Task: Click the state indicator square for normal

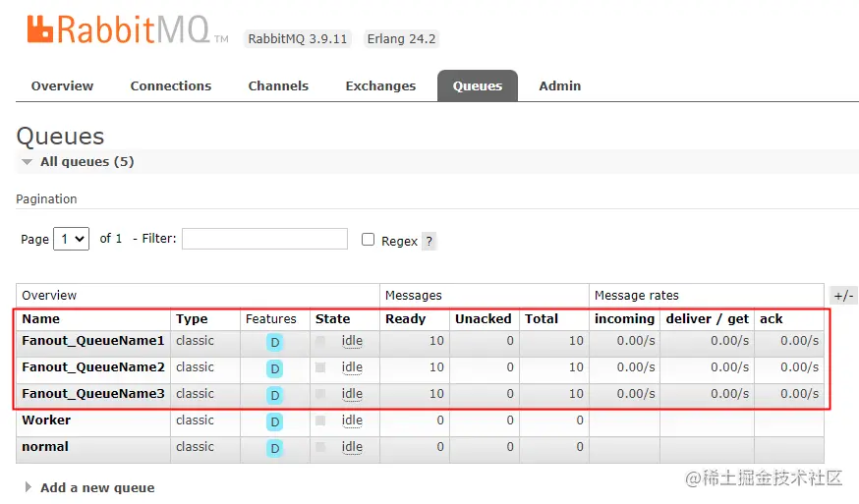Action: point(320,446)
